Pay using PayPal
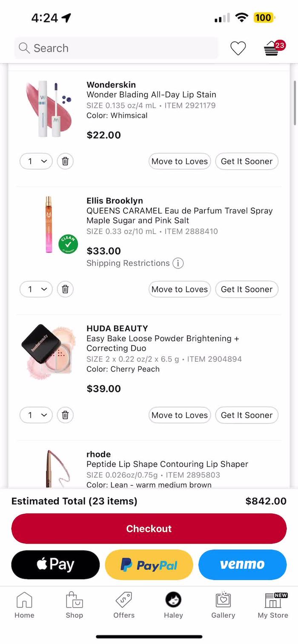This screenshot has width=298, height=644. click(149, 565)
